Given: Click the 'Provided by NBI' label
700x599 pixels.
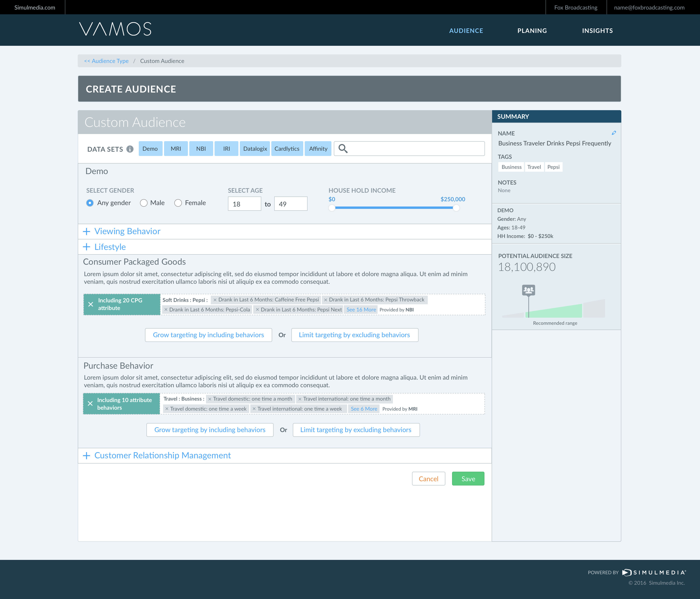Looking at the screenshot, I should [397, 310].
